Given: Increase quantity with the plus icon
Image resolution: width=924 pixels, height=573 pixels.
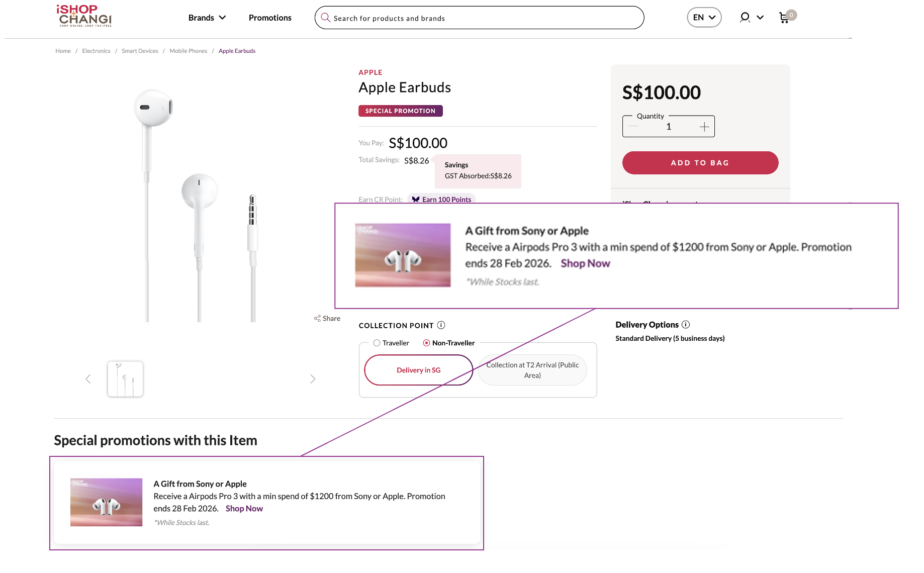Looking at the screenshot, I should [704, 127].
